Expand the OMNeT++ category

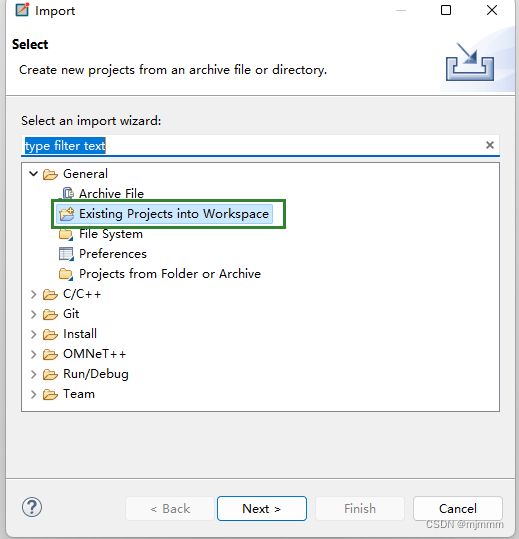click(x=33, y=354)
